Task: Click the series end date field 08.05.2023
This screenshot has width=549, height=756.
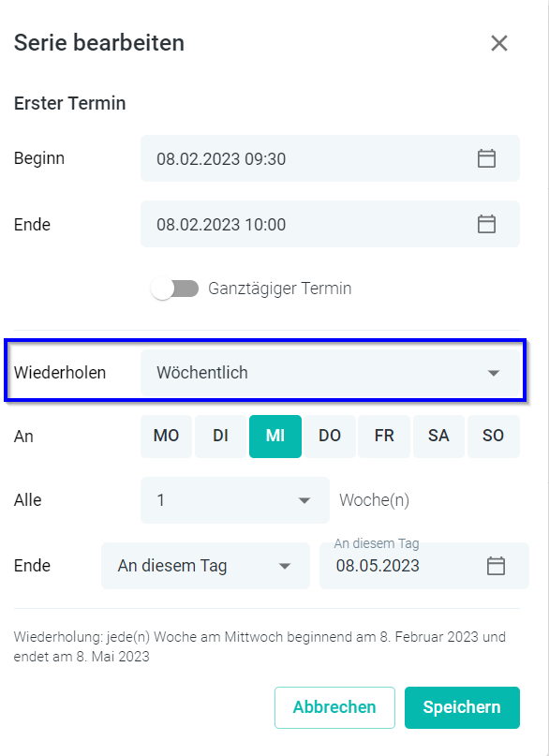Action: click(x=424, y=566)
